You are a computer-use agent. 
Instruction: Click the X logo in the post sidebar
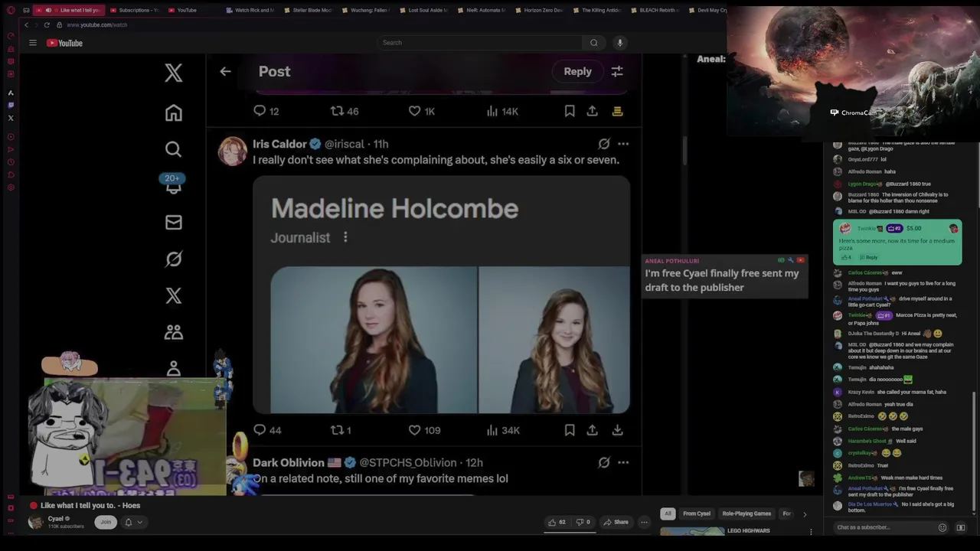(174, 73)
